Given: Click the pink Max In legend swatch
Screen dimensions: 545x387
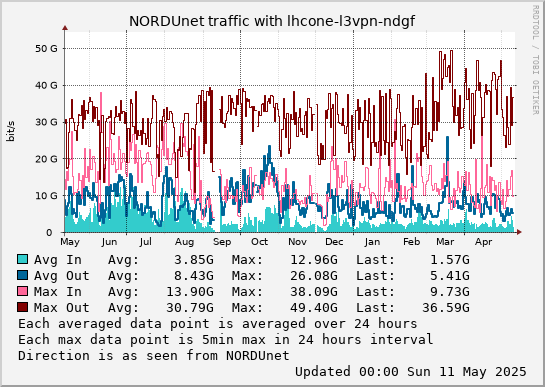Looking at the screenshot, I should 22,291.
